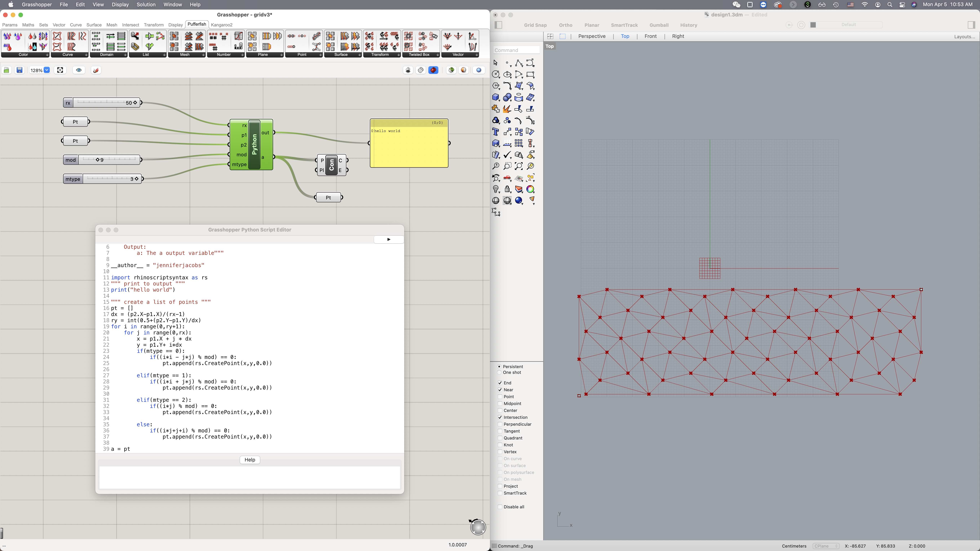
Task: Open the Solution menu
Action: click(146, 5)
